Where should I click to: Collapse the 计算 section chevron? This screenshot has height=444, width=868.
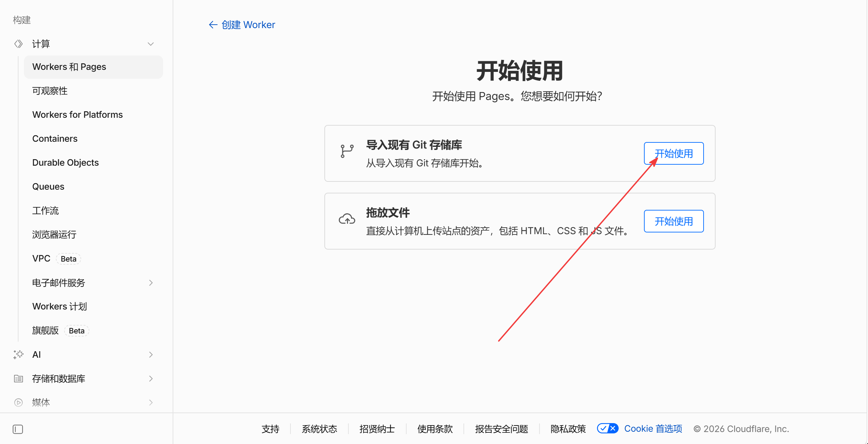[151, 44]
